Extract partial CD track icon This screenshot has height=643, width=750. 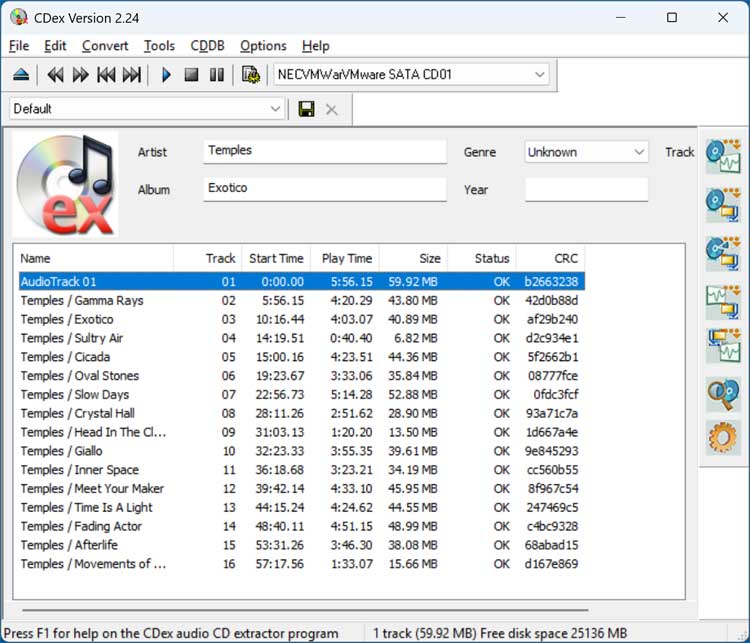723,253
